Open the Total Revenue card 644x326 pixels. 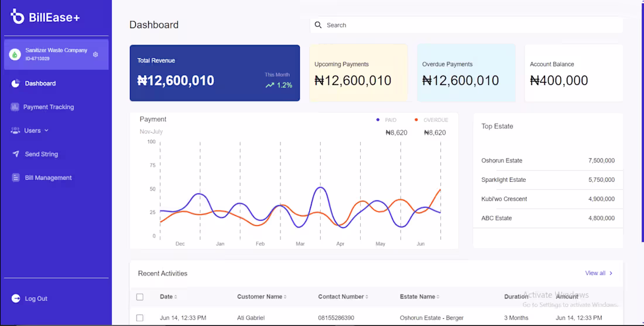(214, 73)
